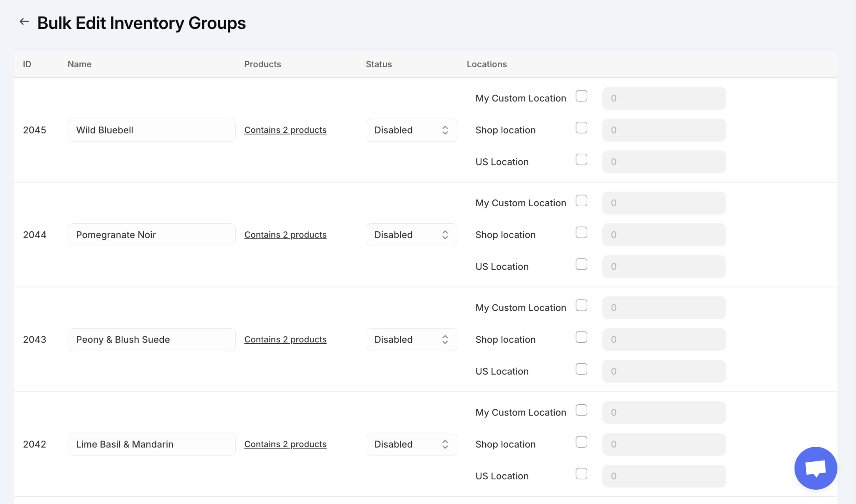Click the ID column header
Screen dimensions: 856x504
point(27,64)
